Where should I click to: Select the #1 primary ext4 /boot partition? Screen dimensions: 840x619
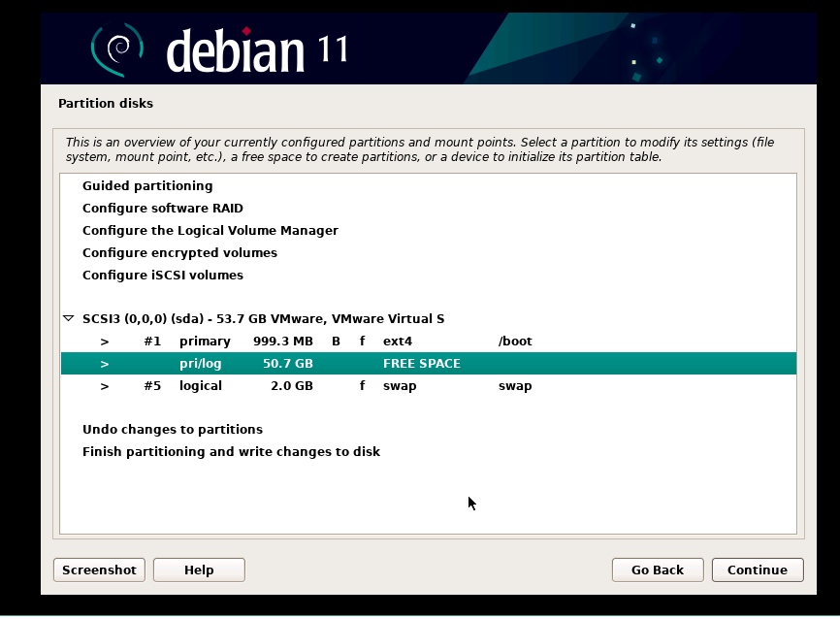click(x=428, y=342)
